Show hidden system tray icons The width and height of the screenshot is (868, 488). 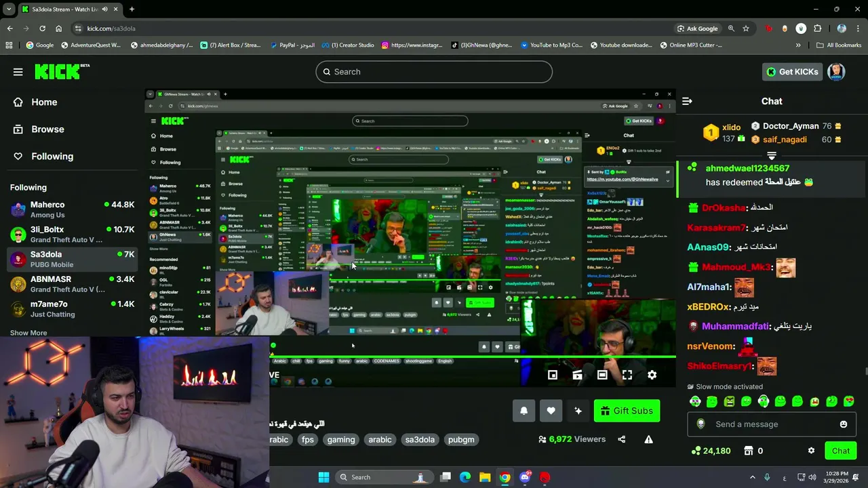[x=752, y=477]
